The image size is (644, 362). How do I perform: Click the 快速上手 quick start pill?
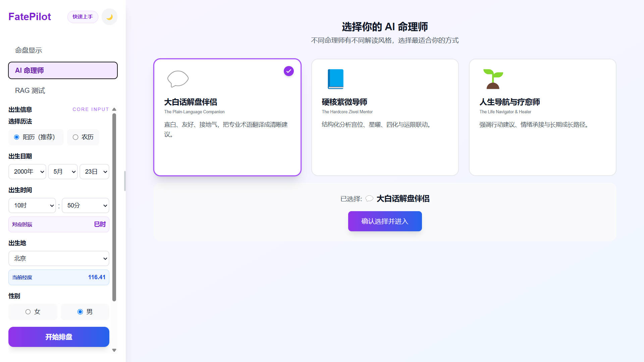pyautogui.click(x=83, y=17)
